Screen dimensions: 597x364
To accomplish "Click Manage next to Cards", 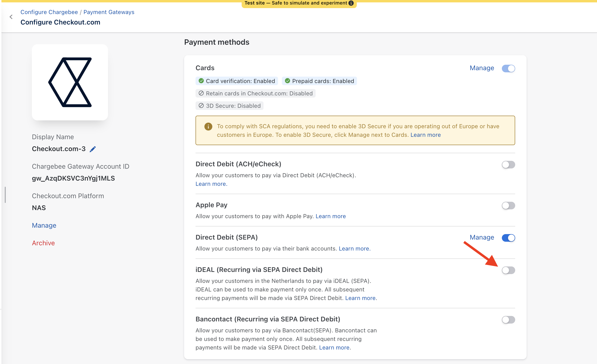I will [x=482, y=68].
